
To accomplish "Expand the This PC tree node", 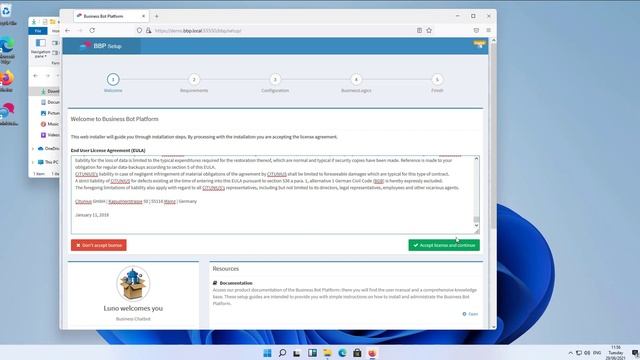I will click(x=33, y=162).
